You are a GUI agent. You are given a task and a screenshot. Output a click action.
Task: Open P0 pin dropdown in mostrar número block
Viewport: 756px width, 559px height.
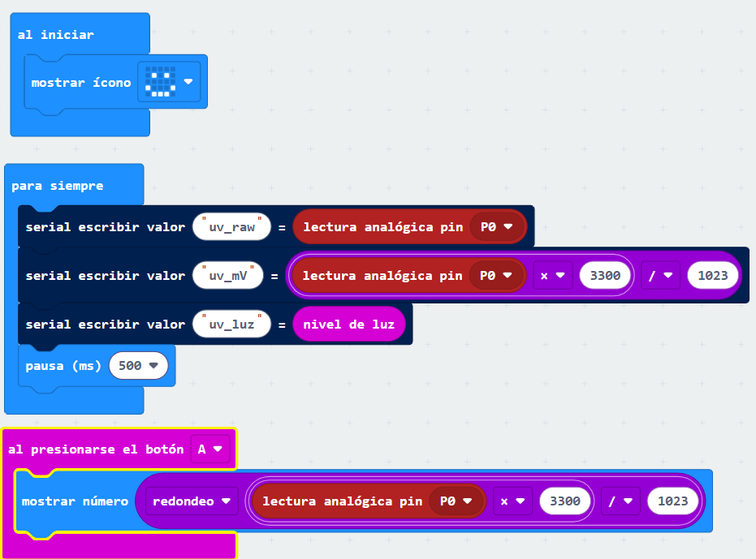(456, 501)
